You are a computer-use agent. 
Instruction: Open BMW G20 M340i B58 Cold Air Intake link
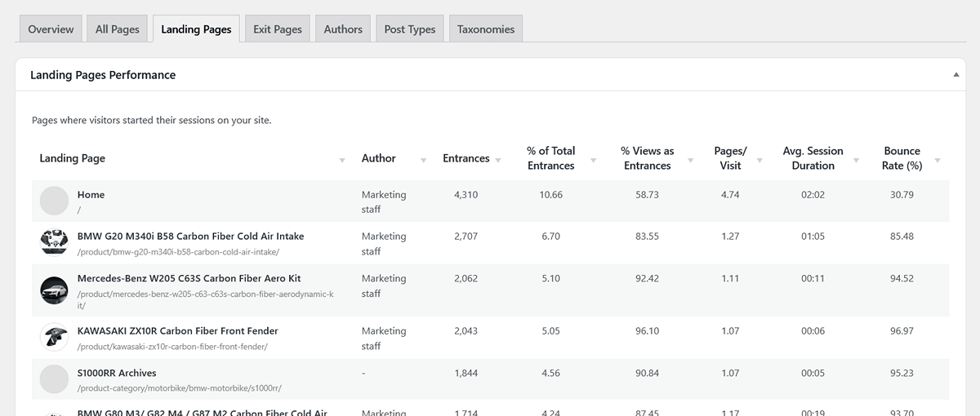point(190,237)
